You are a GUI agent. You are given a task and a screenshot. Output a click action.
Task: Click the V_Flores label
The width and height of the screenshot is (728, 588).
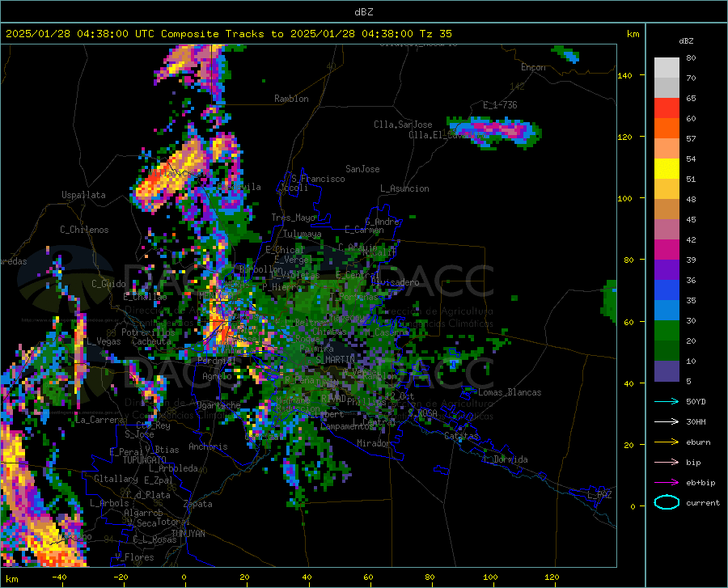point(134,557)
